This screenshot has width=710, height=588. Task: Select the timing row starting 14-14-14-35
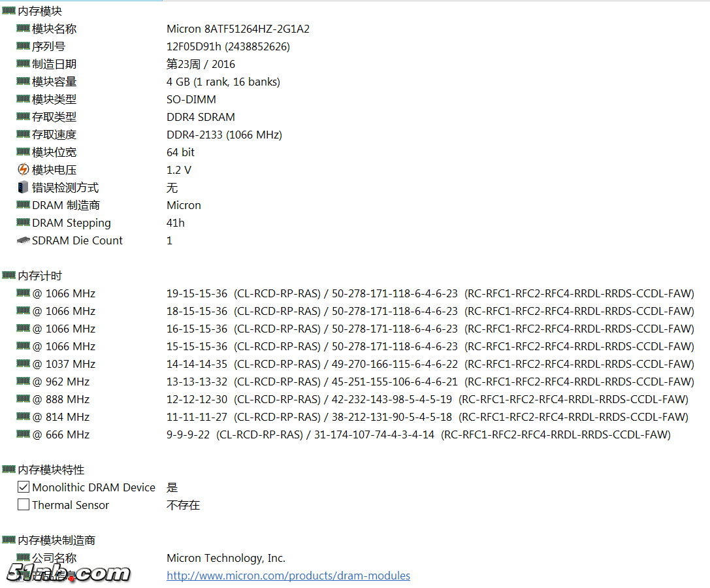click(x=430, y=365)
